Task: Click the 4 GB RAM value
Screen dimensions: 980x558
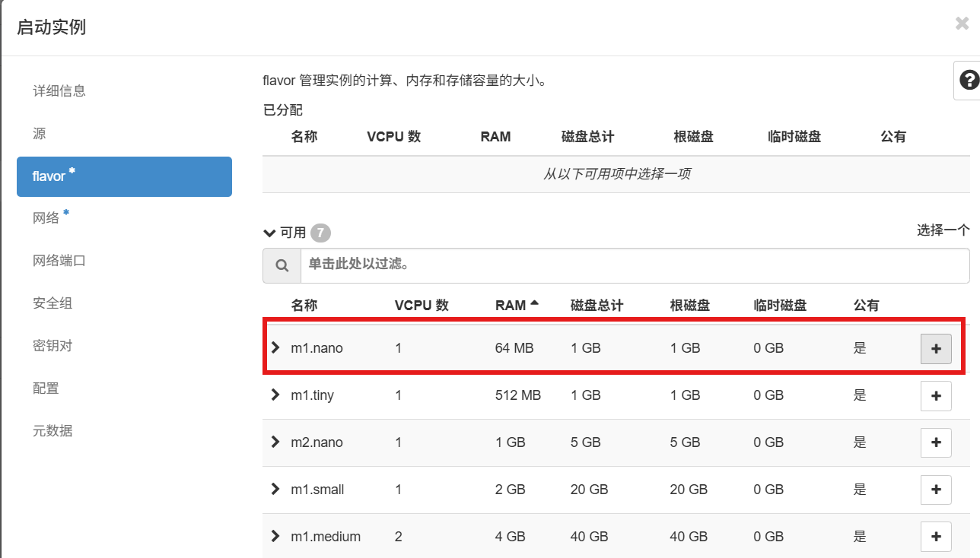Action: click(x=511, y=537)
